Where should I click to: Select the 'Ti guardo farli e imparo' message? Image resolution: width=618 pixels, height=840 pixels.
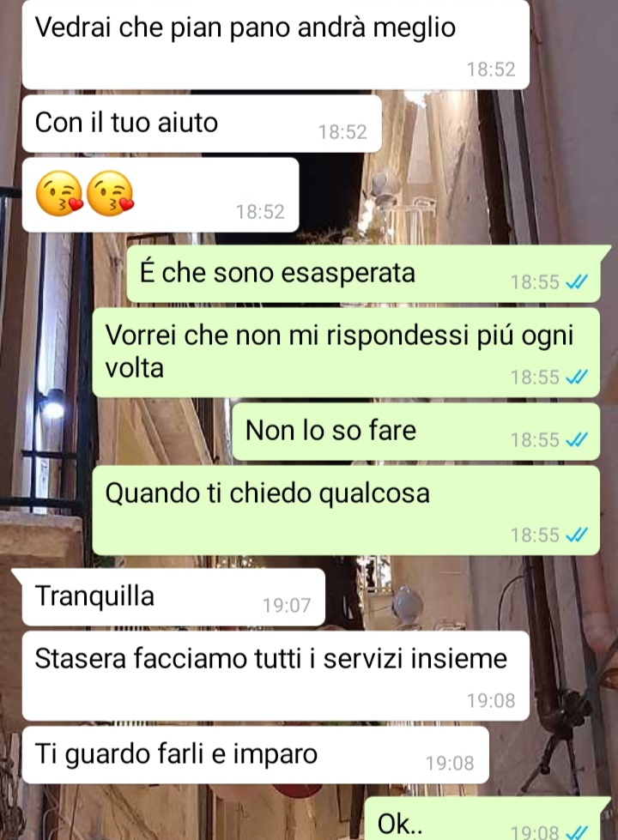pos(255,755)
